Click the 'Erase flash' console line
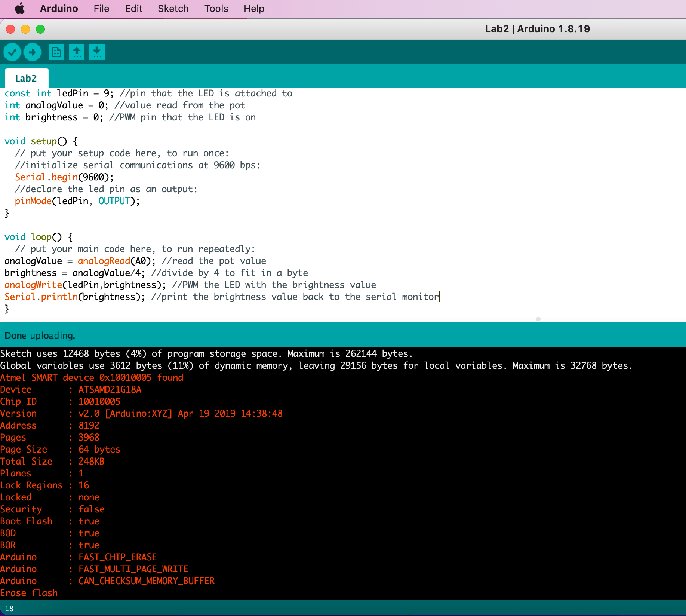Image resolution: width=686 pixels, height=616 pixels. 29,593
